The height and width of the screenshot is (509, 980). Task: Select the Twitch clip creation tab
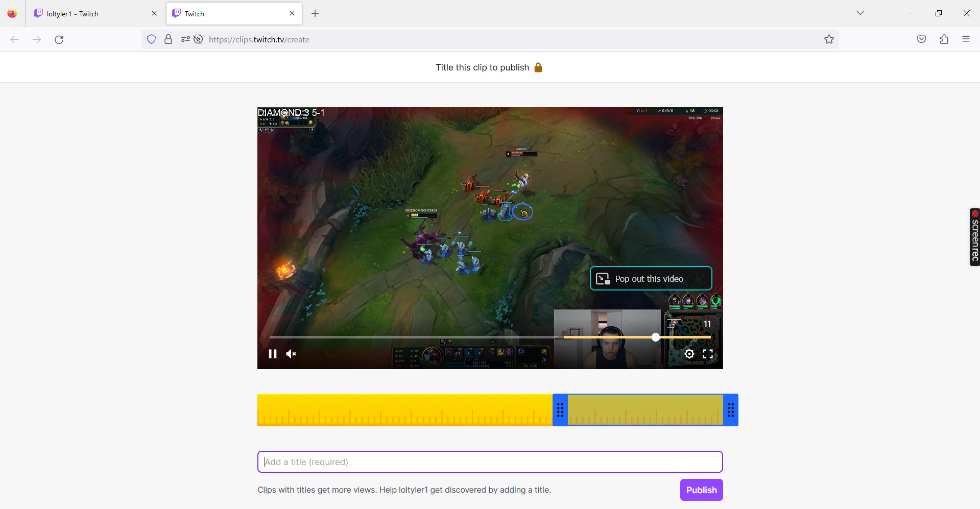[234, 14]
